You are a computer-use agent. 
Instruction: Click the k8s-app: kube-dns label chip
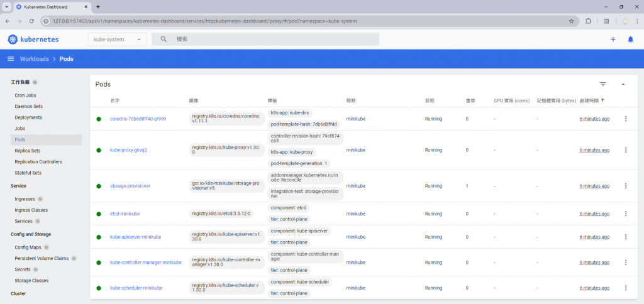(x=289, y=112)
